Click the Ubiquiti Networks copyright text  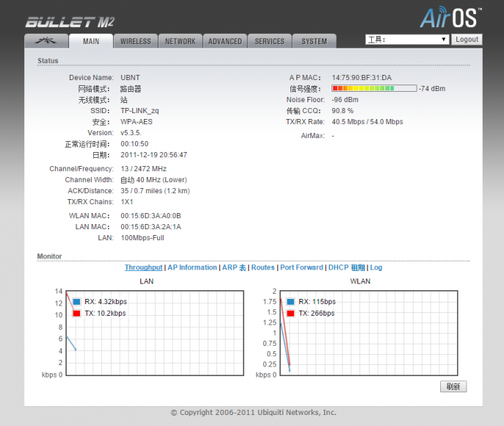253,413
